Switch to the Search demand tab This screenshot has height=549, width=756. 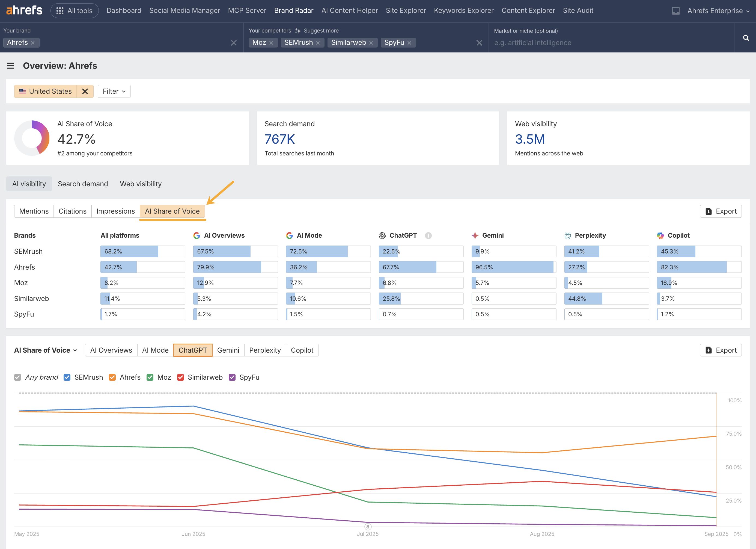click(83, 184)
